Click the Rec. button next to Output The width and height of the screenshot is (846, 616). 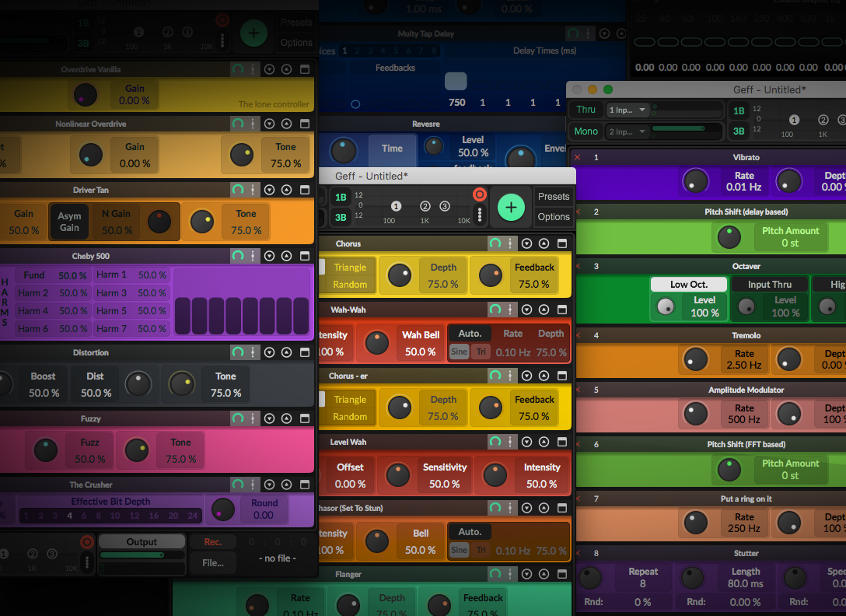[213, 541]
